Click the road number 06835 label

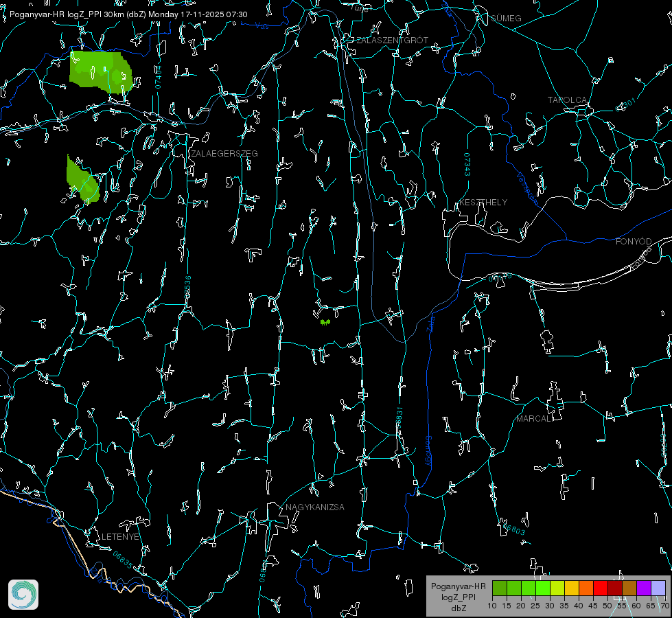tap(123, 560)
